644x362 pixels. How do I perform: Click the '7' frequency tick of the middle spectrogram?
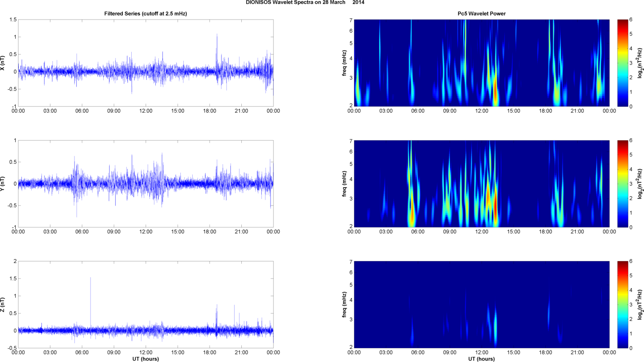point(351,141)
